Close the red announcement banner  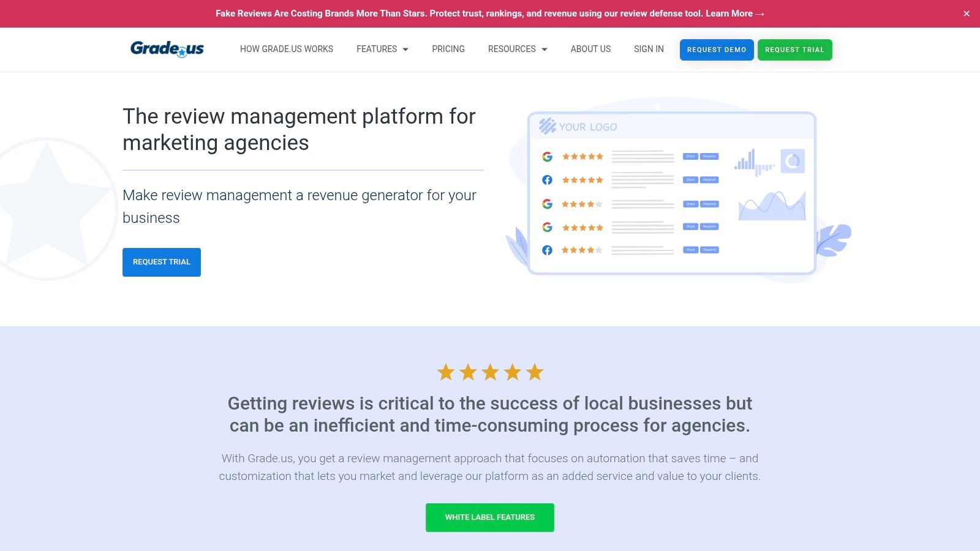(967, 13)
